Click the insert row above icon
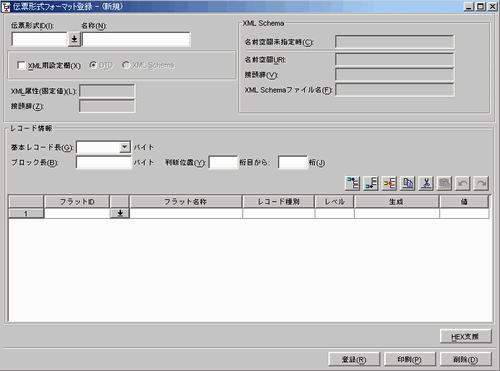The width and height of the screenshot is (500, 371). [x=353, y=183]
